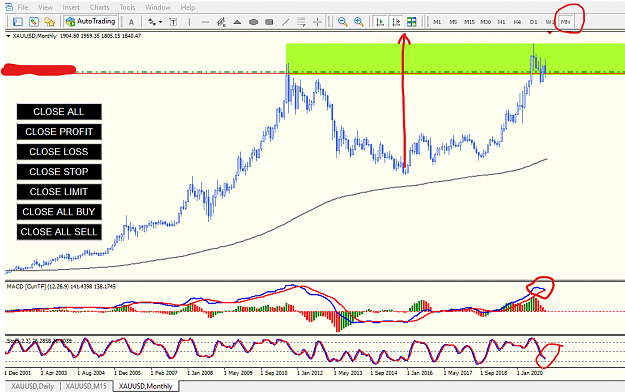Click the CLOSE LIMIT button

click(59, 192)
